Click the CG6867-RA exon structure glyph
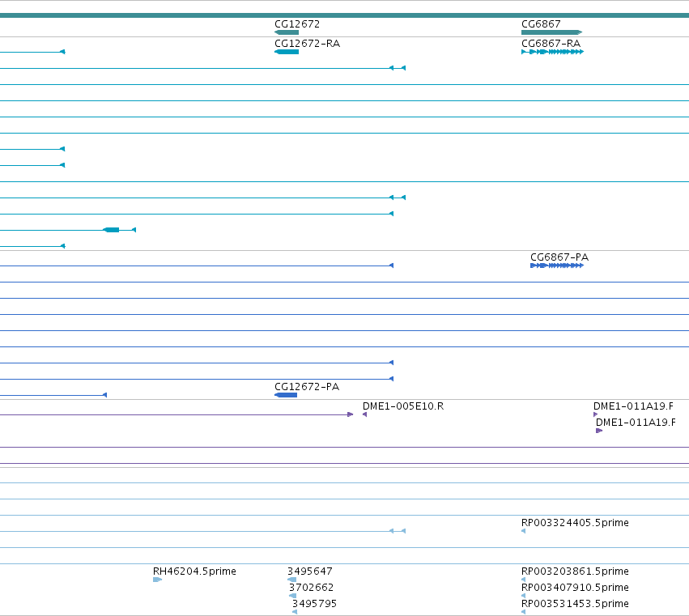Image resolution: width=689 pixels, height=616 pixels. (x=552, y=52)
